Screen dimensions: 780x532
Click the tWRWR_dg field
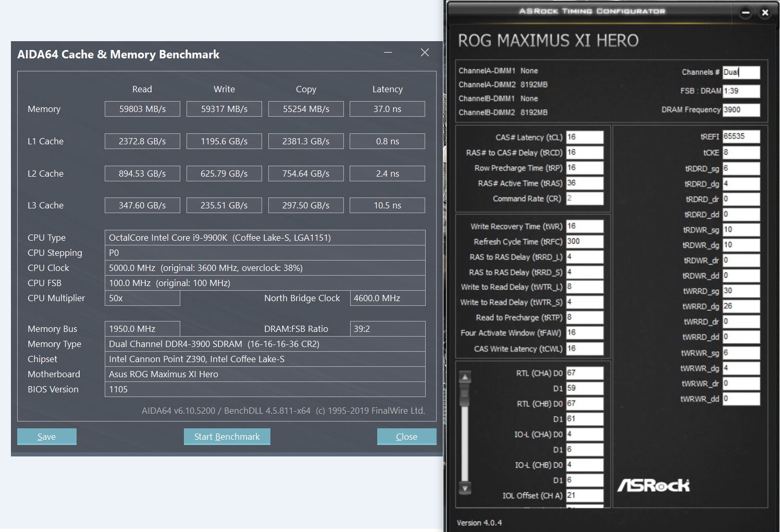point(741,368)
